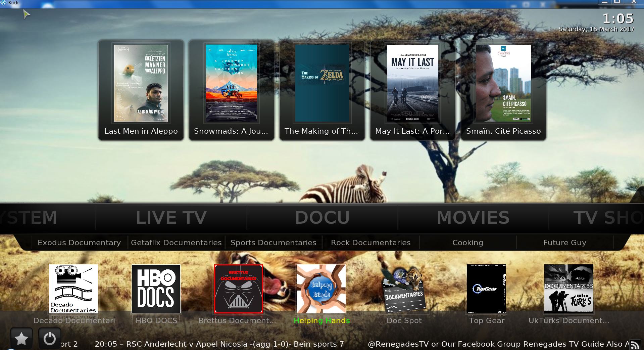Open Exodus Documentary submenu item

[79, 243]
